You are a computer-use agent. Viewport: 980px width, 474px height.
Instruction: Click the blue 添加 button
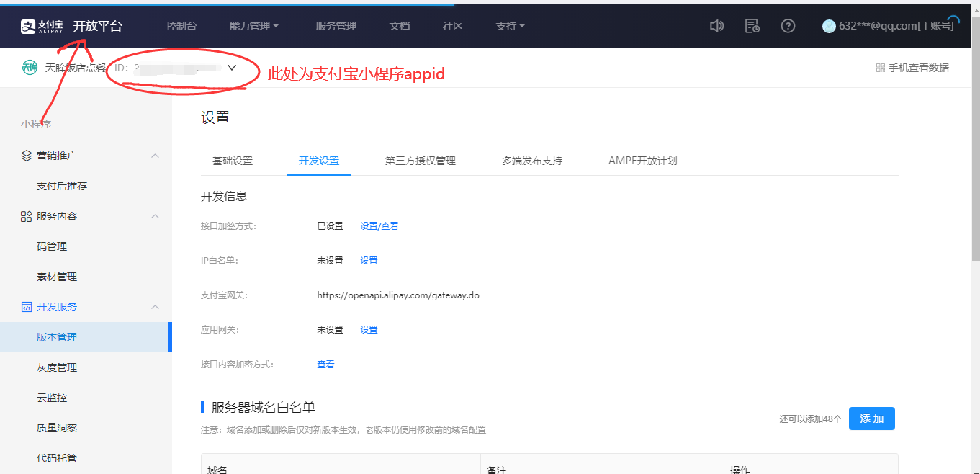pyautogui.click(x=872, y=419)
